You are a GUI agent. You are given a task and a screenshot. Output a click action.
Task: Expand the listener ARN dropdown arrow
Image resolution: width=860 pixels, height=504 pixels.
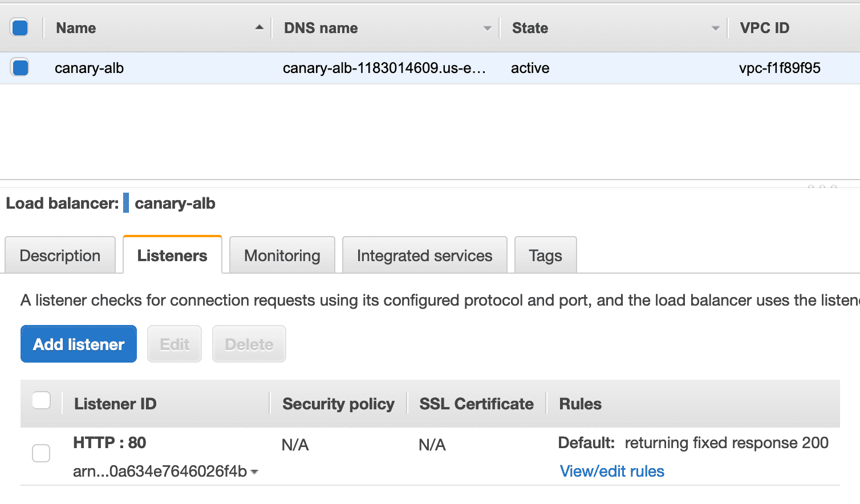click(254, 472)
